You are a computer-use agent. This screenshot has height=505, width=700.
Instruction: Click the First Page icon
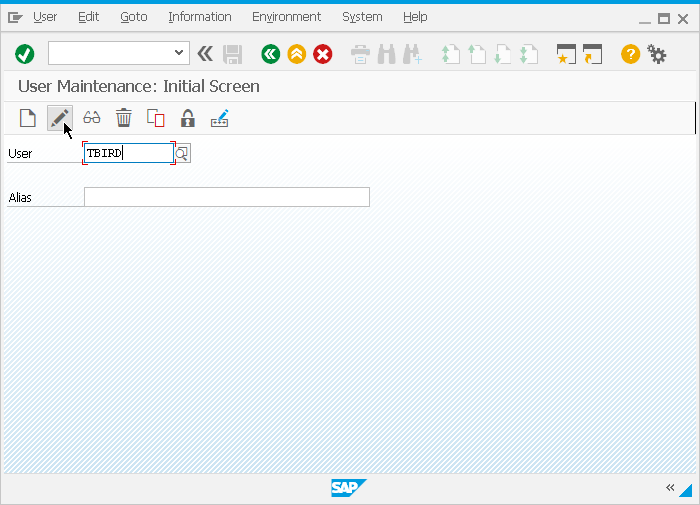(x=450, y=54)
